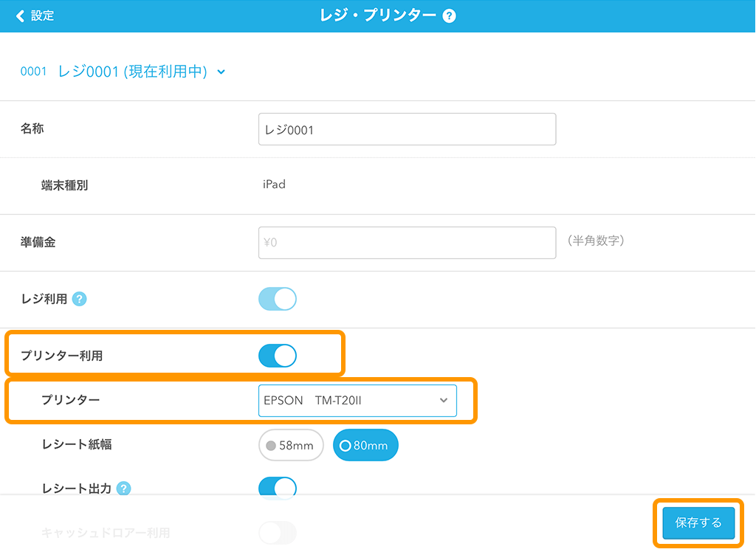Screen dimensions: 756x552
Task: Click the レシート紙幅 label
Action: tap(77, 444)
